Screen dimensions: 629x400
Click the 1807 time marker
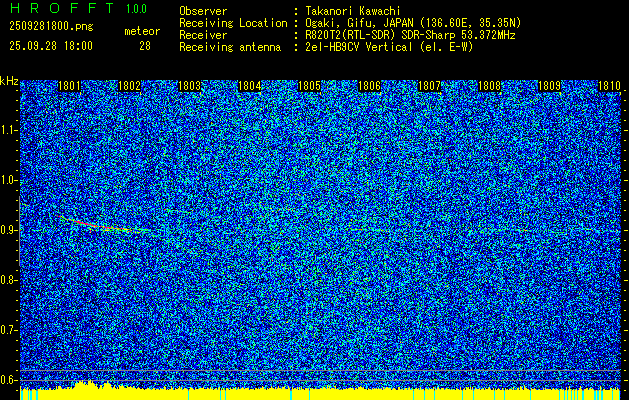430,86
